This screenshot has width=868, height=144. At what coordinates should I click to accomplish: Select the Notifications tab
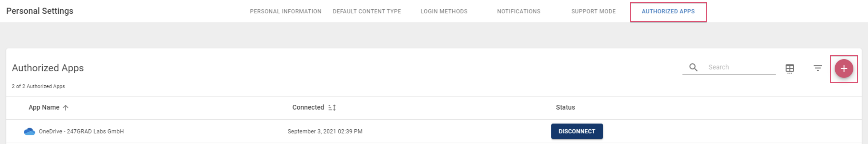point(519,12)
